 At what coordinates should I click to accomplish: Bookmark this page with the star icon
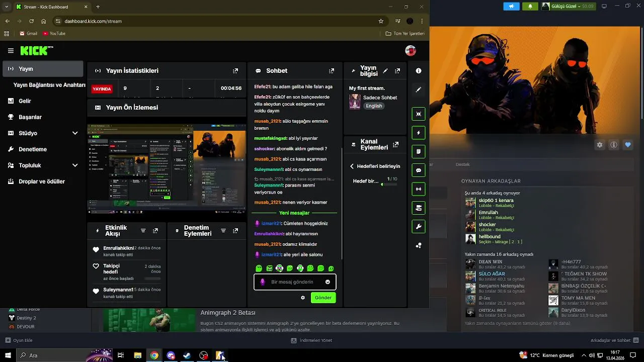click(x=381, y=21)
